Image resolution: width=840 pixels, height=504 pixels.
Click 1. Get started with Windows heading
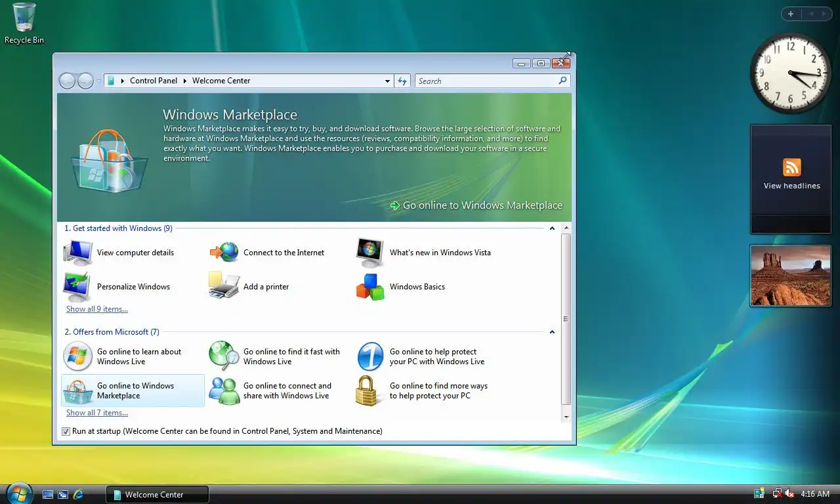118,228
